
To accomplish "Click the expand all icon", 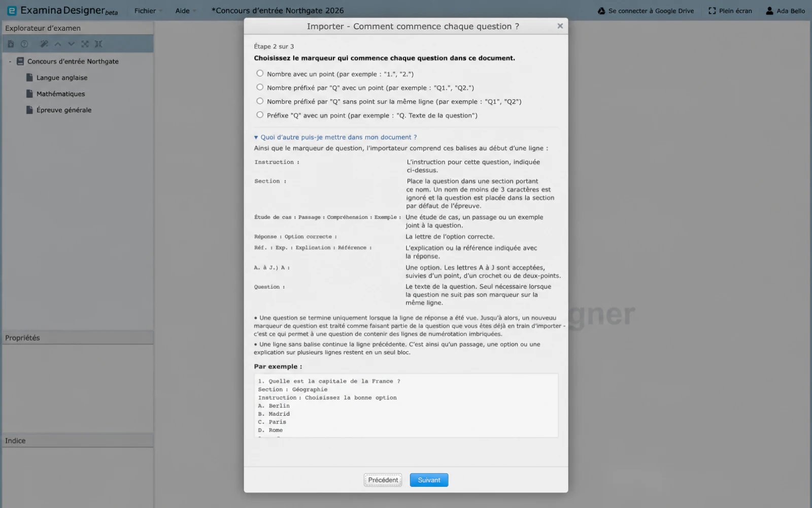I will (x=85, y=44).
